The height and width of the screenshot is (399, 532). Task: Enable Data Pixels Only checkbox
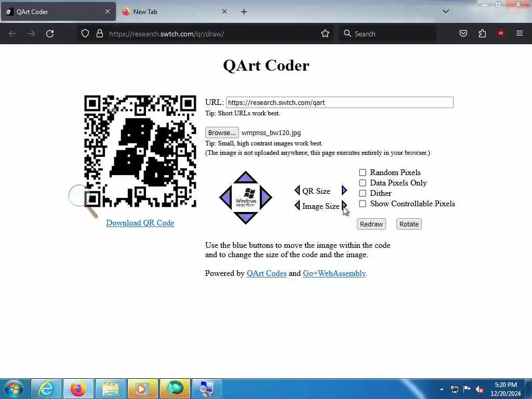(363, 183)
